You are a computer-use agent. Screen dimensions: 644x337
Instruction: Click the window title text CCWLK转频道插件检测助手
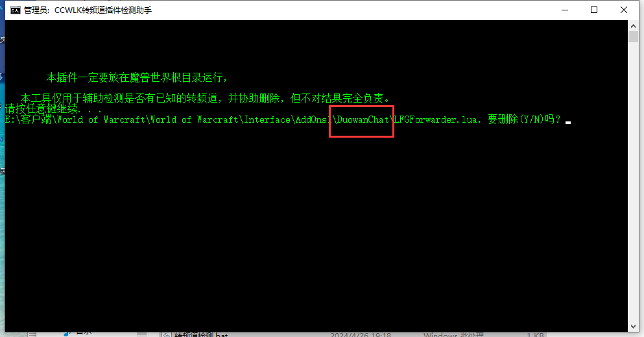point(103,10)
